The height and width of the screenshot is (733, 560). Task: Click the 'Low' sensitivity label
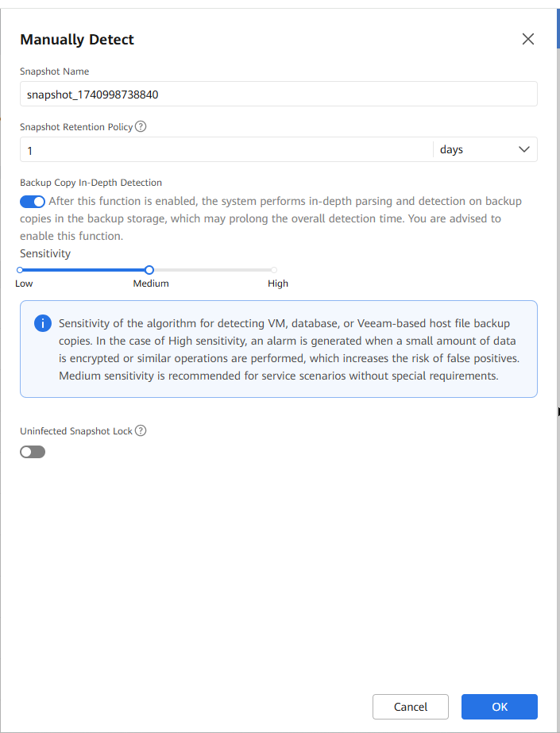pos(24,284)
